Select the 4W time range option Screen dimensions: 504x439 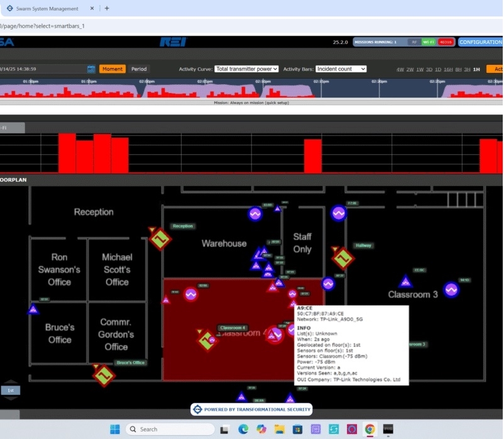click(400, 69)
